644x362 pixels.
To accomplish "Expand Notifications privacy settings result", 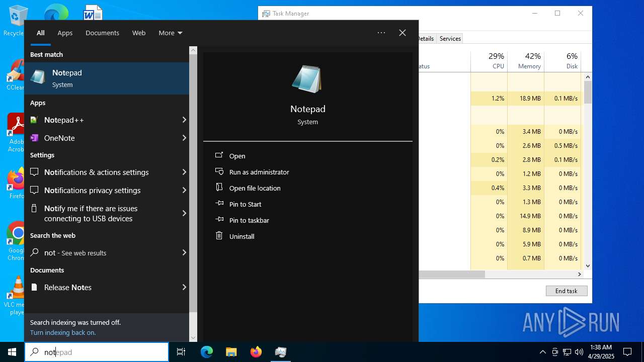I will [184, 190].
